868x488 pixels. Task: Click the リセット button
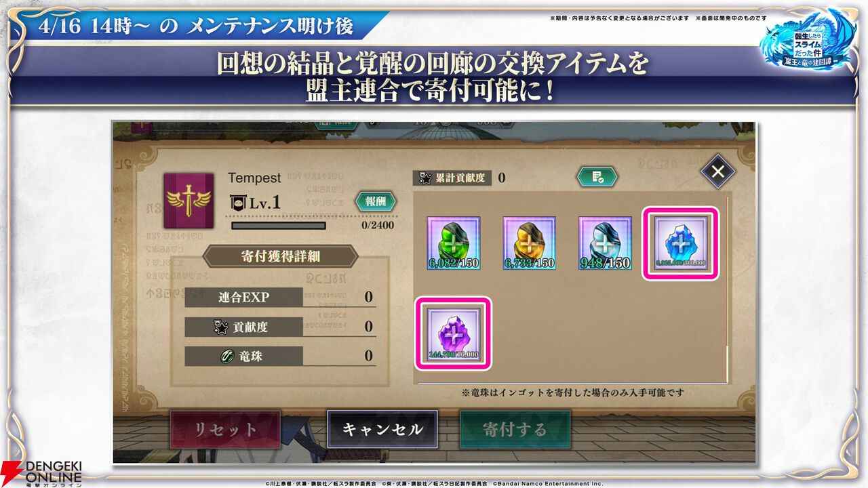pos(225,430)
